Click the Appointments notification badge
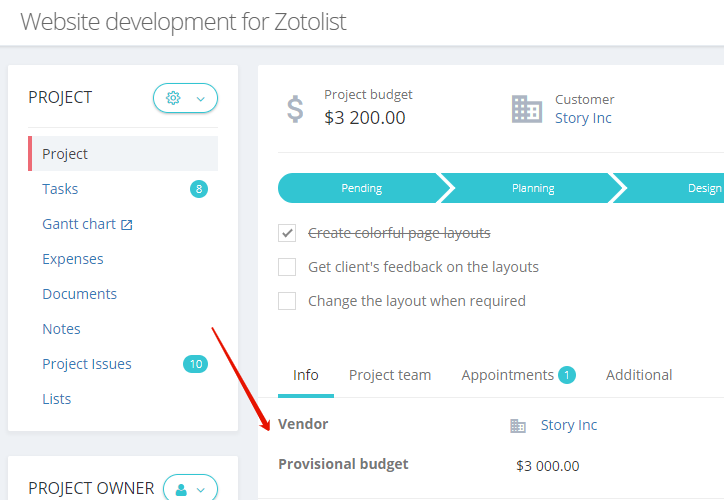The image size is (724, 500). [567, 375]
